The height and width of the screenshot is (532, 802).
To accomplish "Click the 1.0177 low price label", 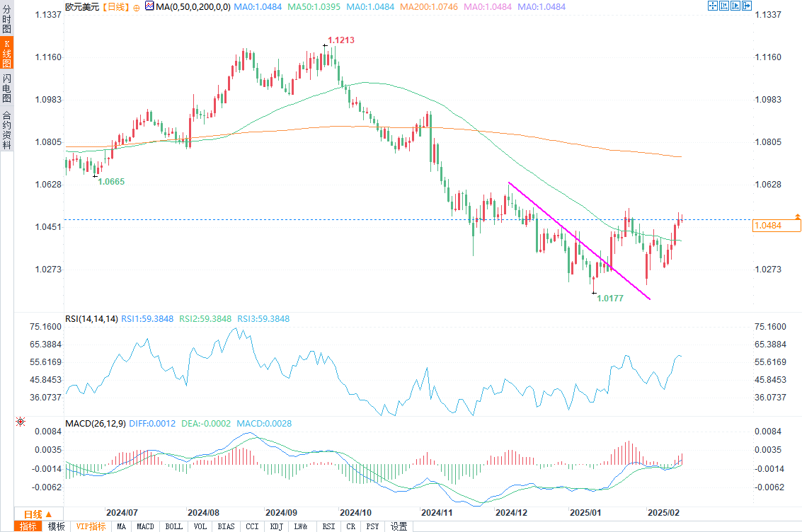I will (610, 298).
